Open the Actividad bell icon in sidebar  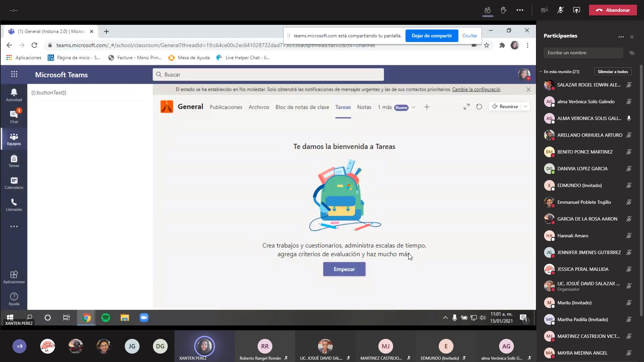pyautogui.click(x=14, y=95)
